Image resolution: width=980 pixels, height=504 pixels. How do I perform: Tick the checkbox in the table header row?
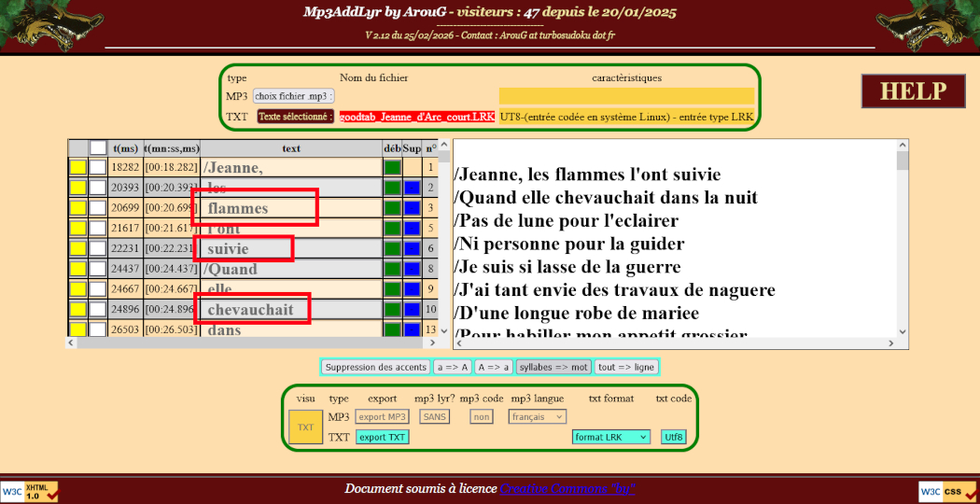click(98, 147)
